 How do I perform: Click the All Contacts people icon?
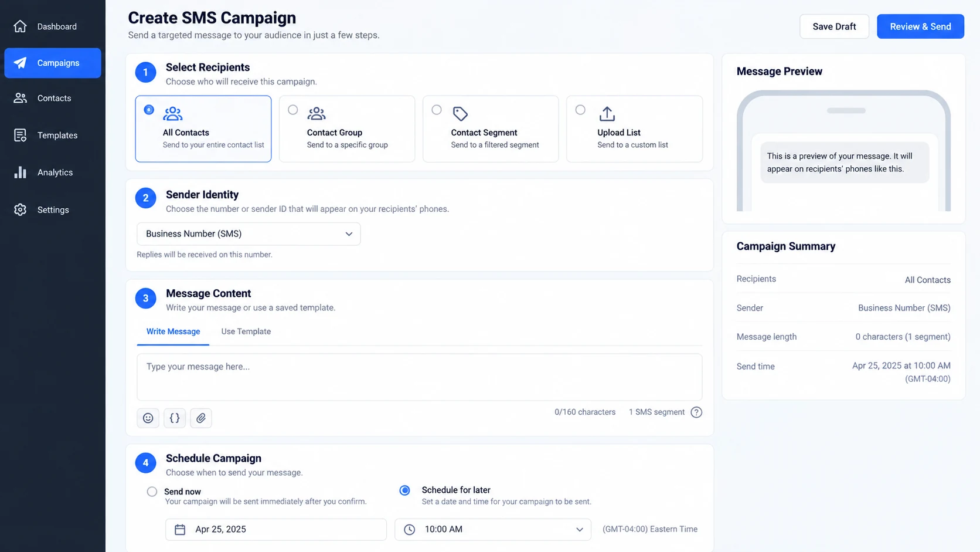pyautogui.click(x=173, y=113)
